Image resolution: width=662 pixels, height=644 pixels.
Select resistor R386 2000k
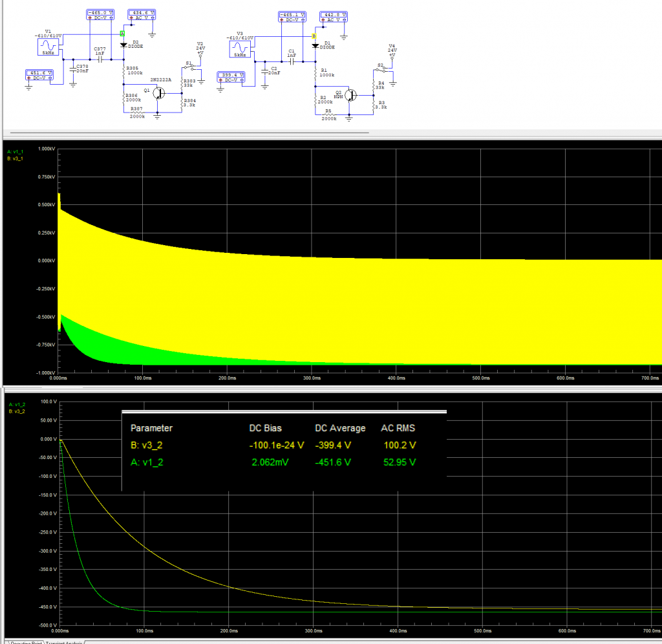pos(123,98)
